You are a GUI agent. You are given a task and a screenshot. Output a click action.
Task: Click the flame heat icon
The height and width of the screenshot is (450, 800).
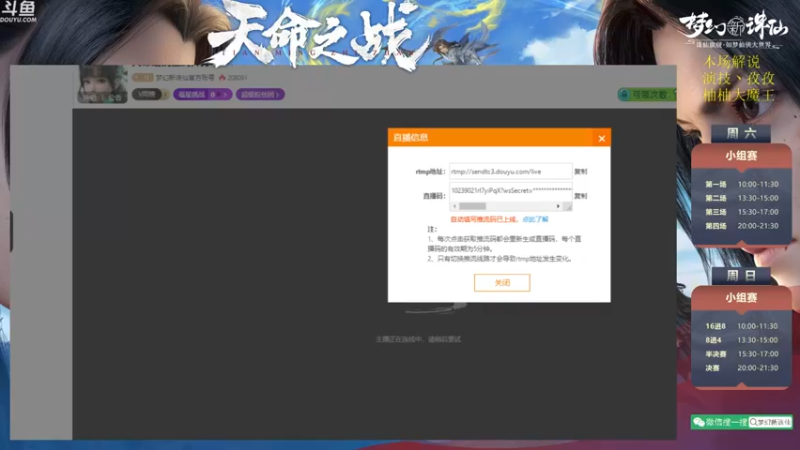222,78
